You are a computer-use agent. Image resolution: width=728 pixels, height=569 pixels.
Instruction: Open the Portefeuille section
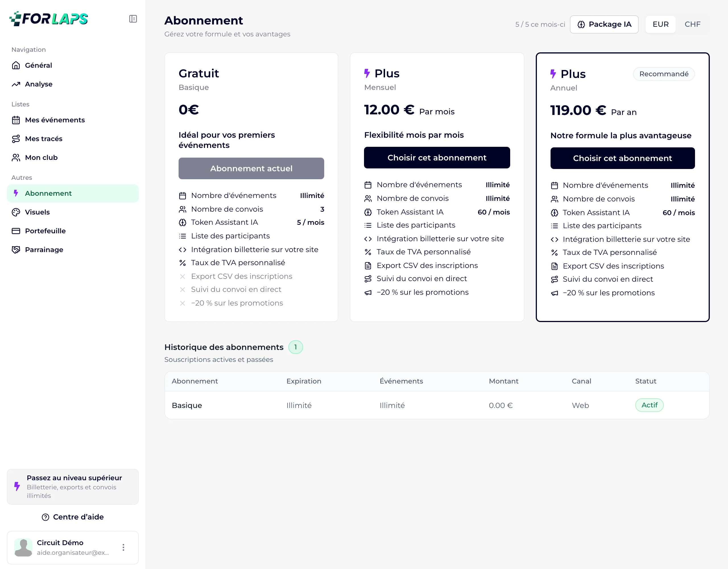point(73,231)
